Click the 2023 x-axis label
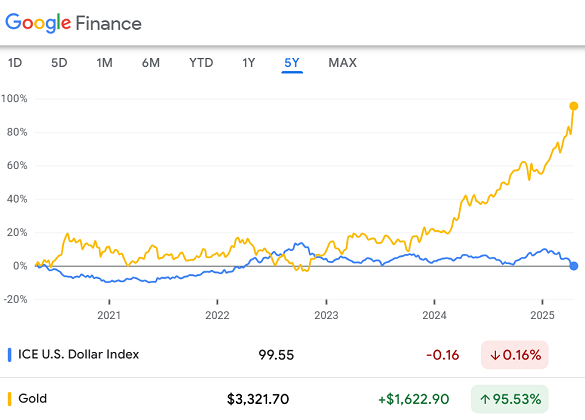This screenshot has height=420, width=585. 326,315
